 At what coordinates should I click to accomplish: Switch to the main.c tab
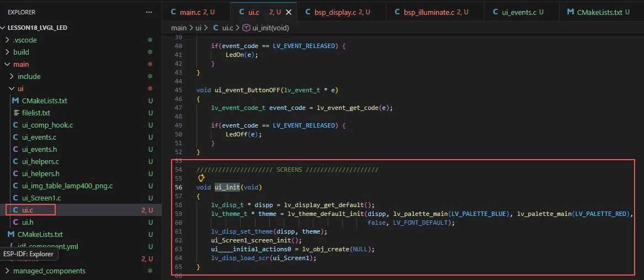191,12
